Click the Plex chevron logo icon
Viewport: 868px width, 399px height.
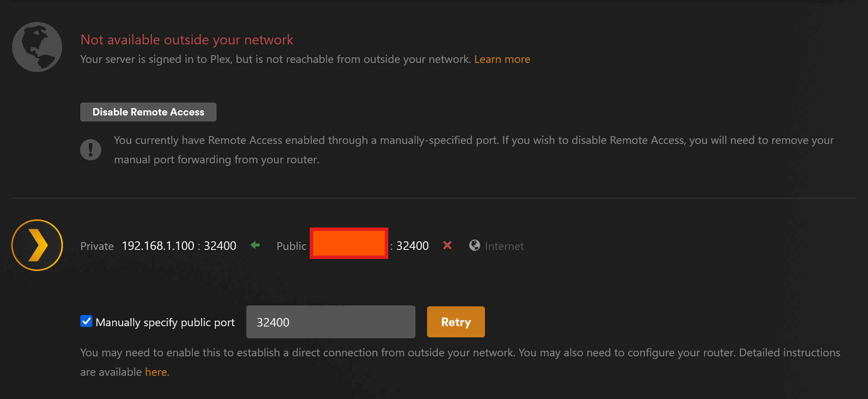tap(37, 245)
